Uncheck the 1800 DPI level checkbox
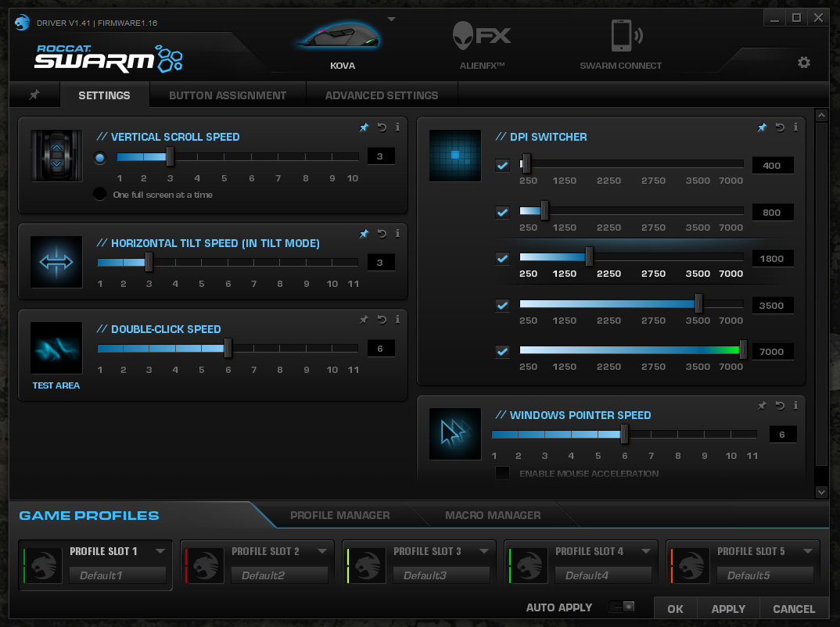 pos(502,259)
